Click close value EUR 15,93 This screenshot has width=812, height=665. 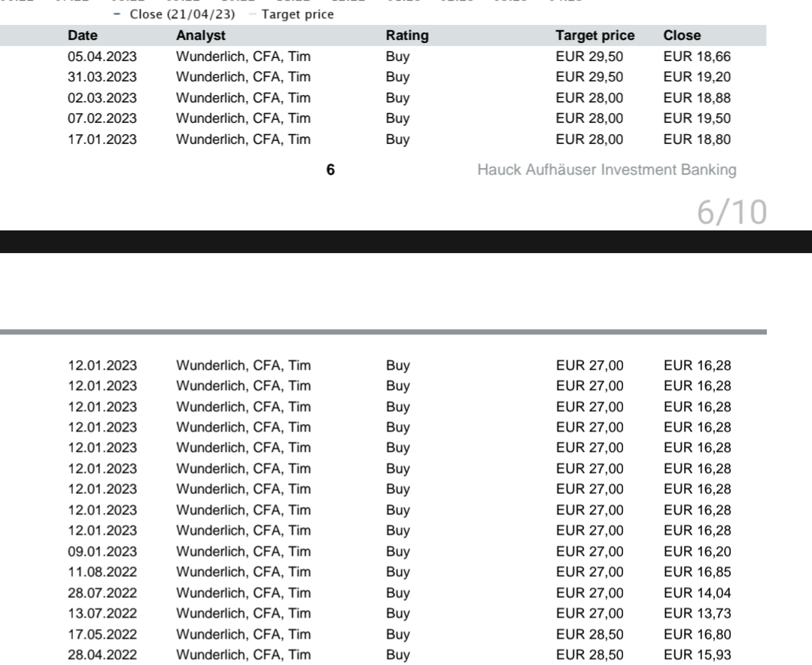[697, 654]
